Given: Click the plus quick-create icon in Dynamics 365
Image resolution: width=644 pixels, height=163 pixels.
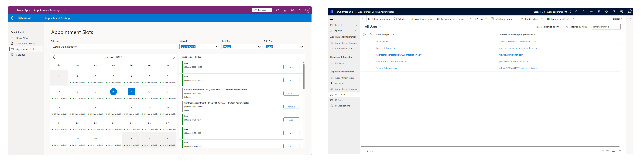Looking at the screenshot, I should tap(591, 12).
